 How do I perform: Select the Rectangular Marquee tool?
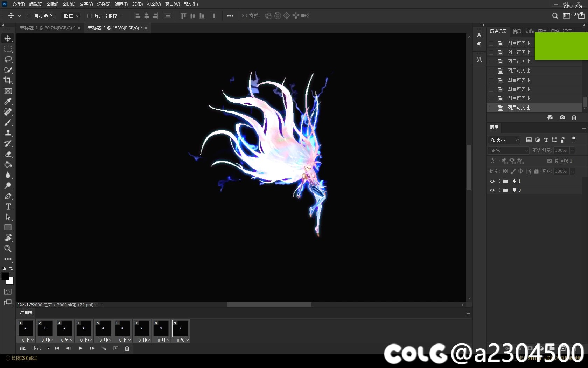click(8, 49)
